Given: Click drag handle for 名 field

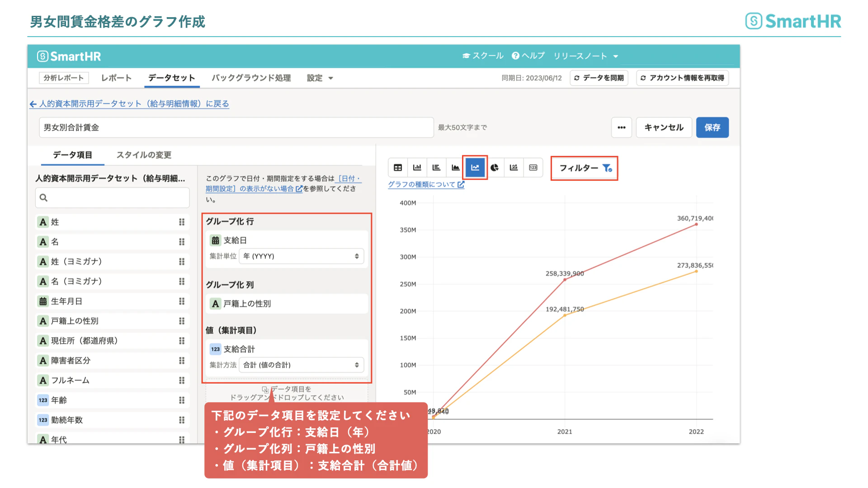Looking at the screenshot, I should (182, 242).
